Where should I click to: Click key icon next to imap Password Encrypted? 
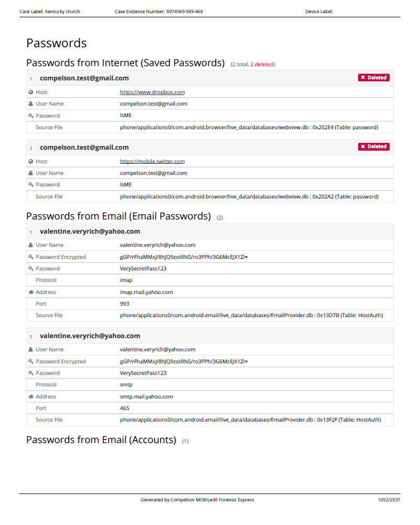coord(31,257)
